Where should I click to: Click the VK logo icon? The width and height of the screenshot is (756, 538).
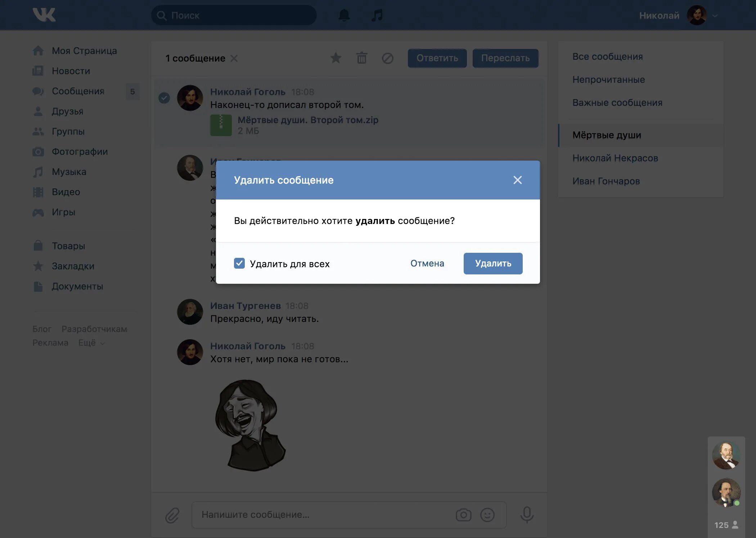(44, 15)
